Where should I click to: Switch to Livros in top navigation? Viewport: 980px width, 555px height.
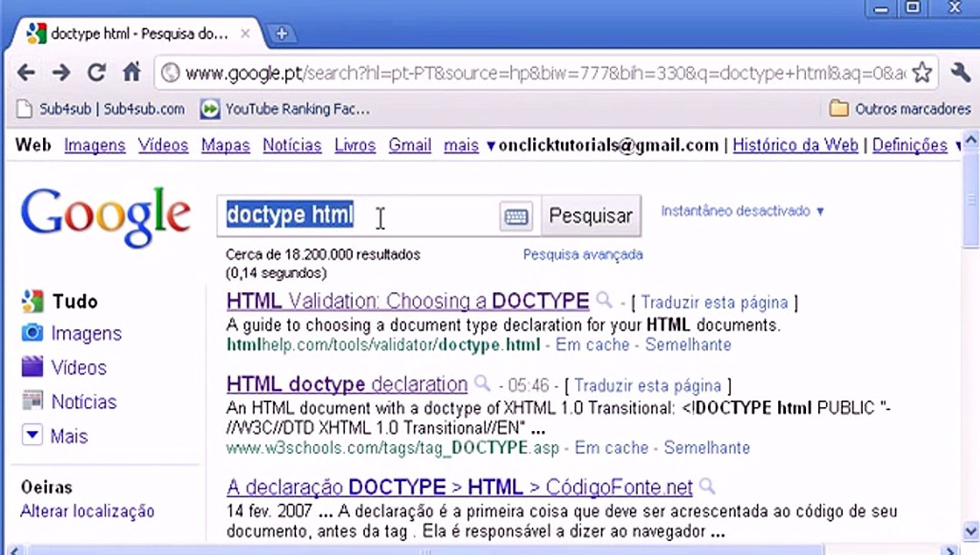point(355,145)
